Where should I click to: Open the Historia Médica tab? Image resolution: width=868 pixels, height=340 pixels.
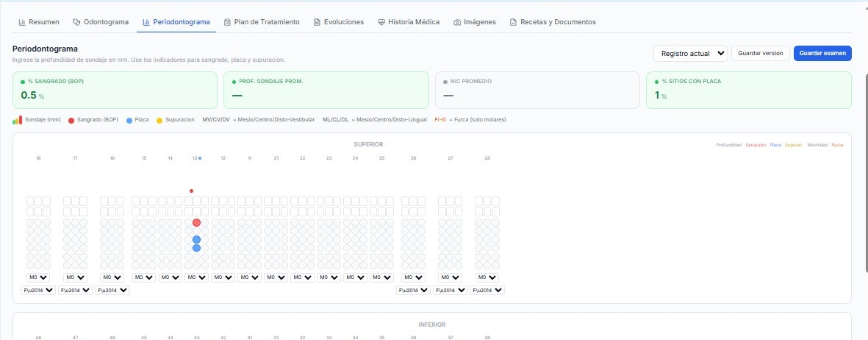pyautogui.click(x=409, y=22)
